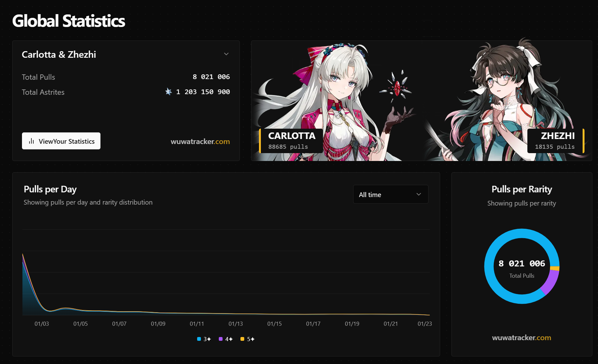Viewport: 598px width, 364px height.
Task: Open wuwatracker.com link under rarity chart
Action: (x=521, y=338)
